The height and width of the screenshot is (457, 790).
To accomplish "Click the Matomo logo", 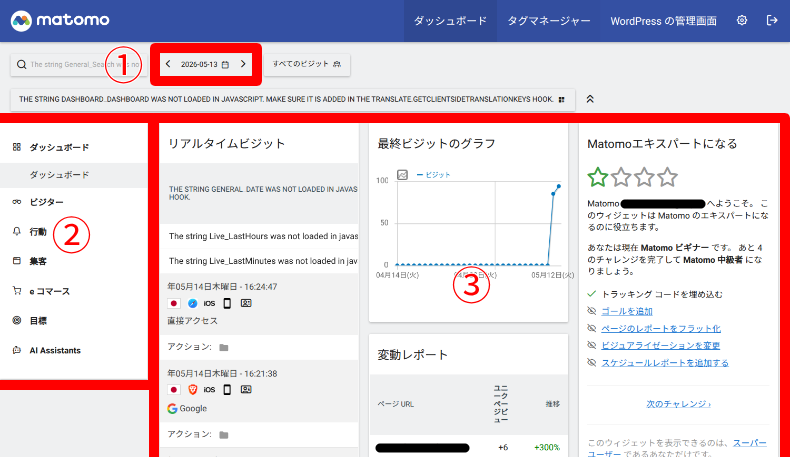I will tap(60, 21).
